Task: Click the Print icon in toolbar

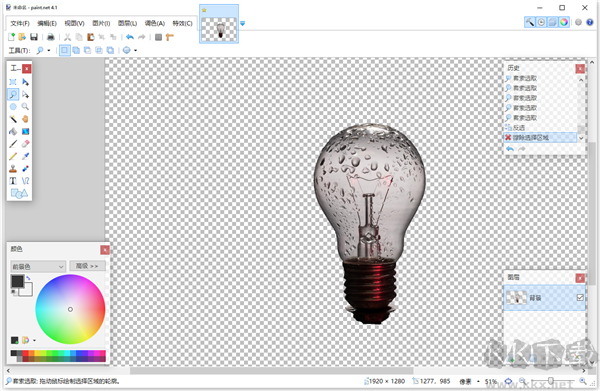Action: tap(51, 37)
